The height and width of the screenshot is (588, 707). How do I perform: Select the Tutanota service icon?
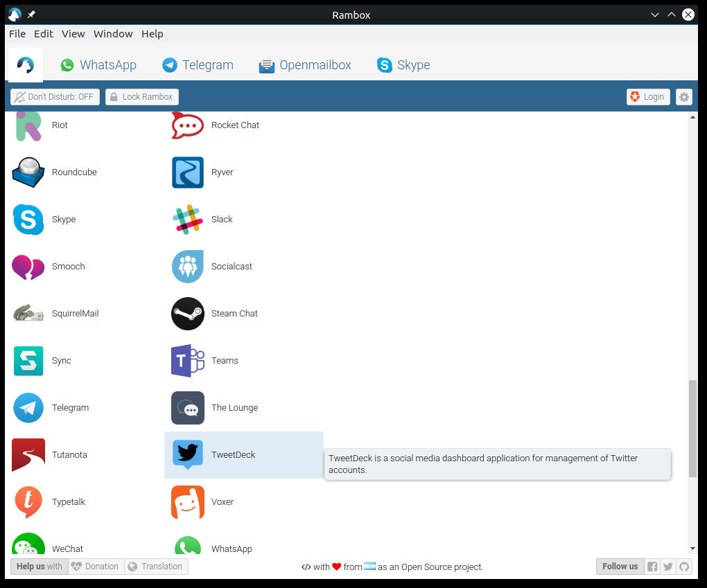tap(28, 455)
